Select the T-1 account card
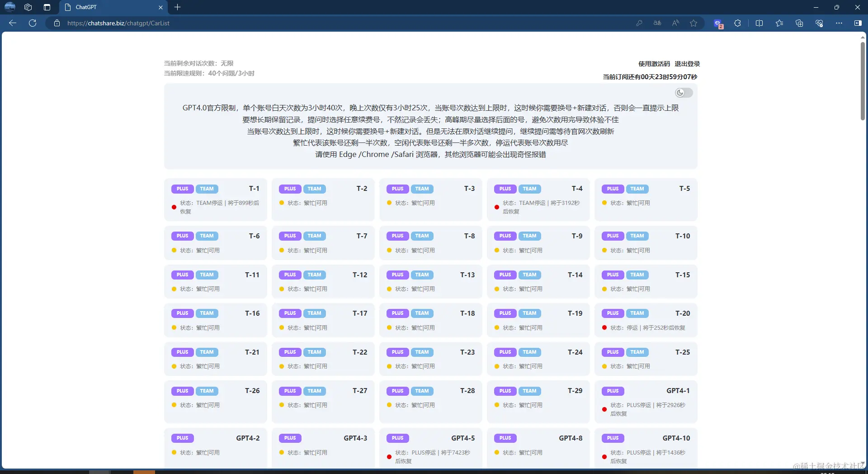The height and width of the screenshot is (474, 868). [x=216, y=199]
